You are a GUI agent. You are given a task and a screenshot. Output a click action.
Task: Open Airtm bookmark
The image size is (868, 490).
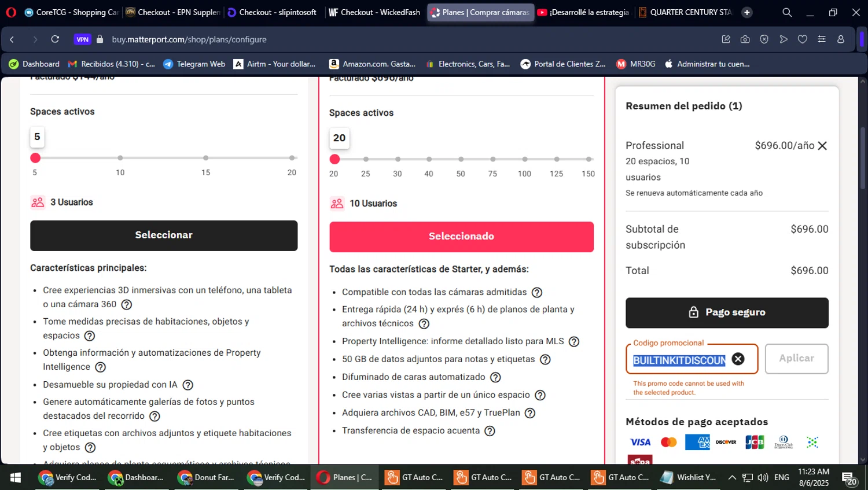pos(275,64)
